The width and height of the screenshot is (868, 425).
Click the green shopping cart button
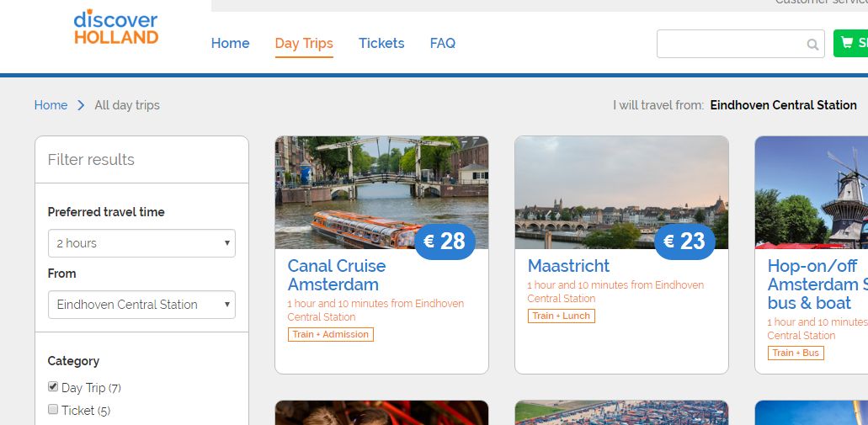850,44
